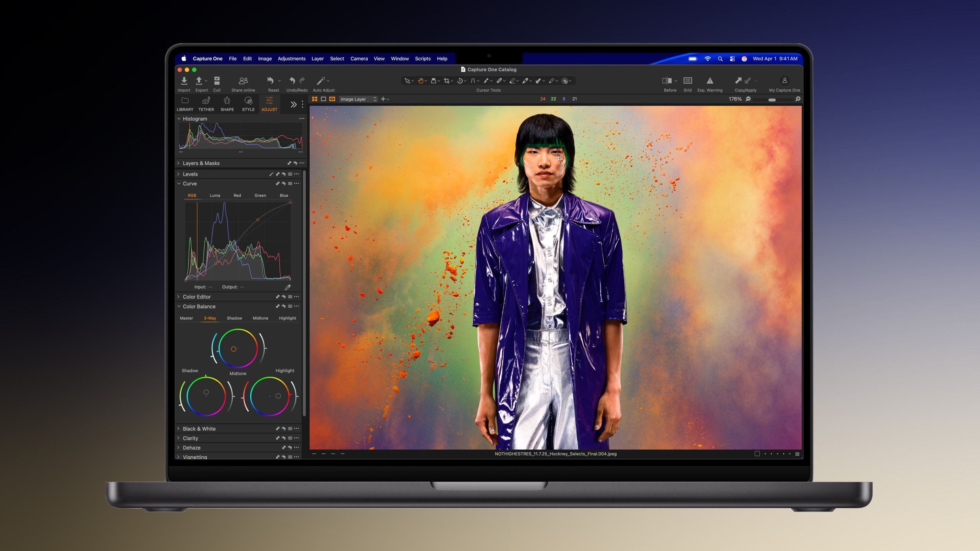The height and width of the screenshot is (551, 980).
Task: Switch to single image view mode
Action: tap(323, 99)
